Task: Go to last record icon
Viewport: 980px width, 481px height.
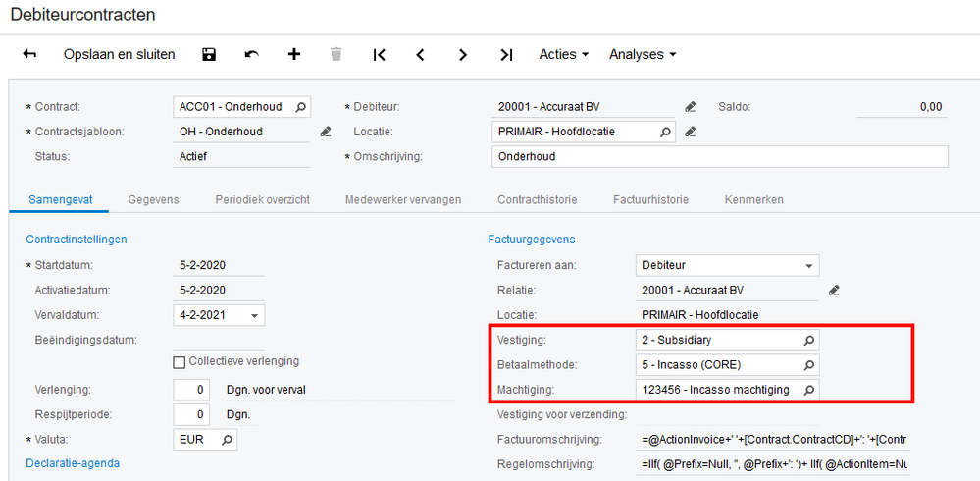Action: pos(506,55)
